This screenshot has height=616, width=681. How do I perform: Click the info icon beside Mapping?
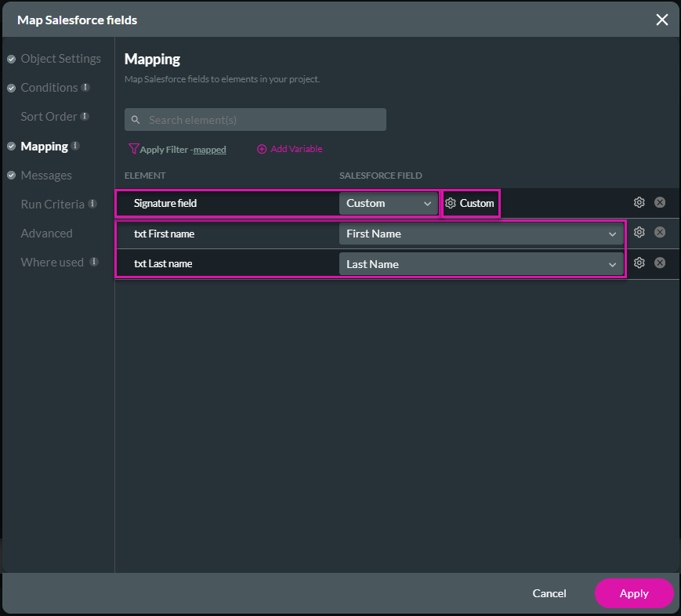point(75,146)
